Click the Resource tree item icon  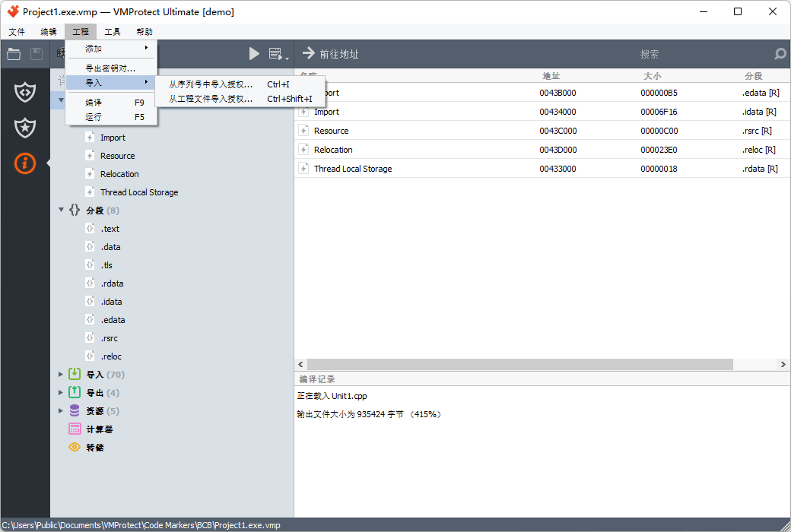click(x=90, y=155)
